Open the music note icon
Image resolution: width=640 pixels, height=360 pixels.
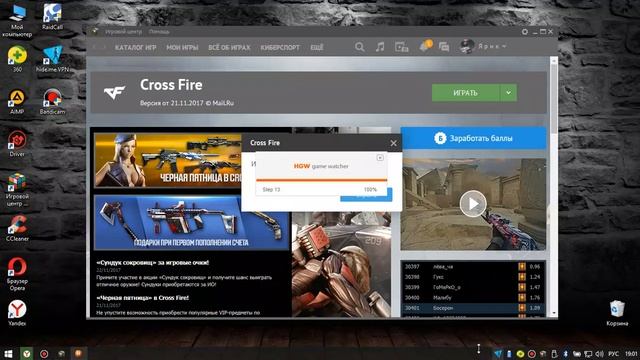[380, 47]
